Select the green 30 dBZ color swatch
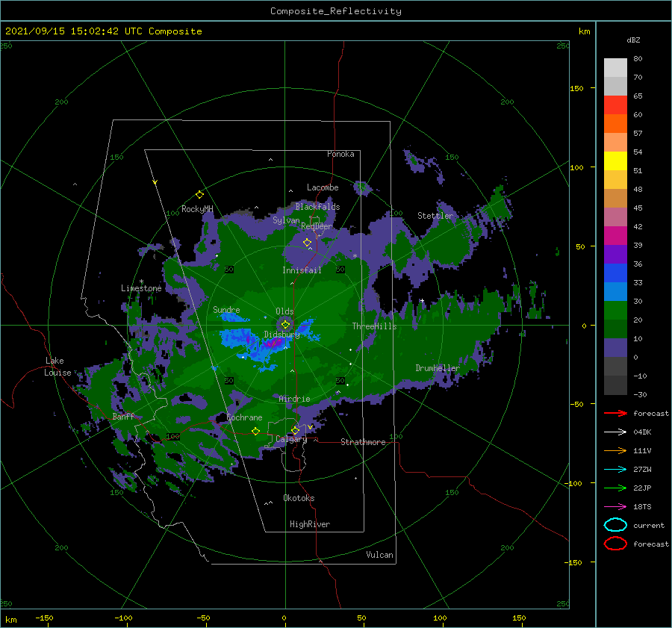 (x=615, y=311)
